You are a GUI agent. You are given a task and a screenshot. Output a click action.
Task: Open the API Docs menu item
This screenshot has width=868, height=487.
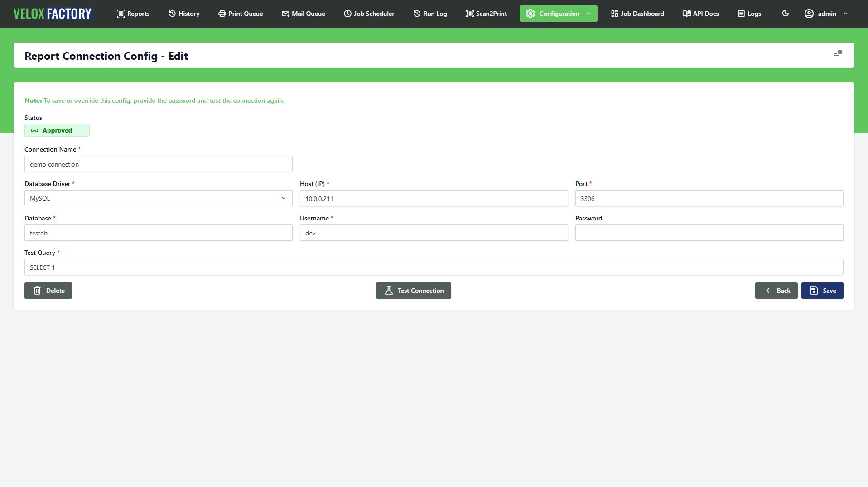pos(701,14)
